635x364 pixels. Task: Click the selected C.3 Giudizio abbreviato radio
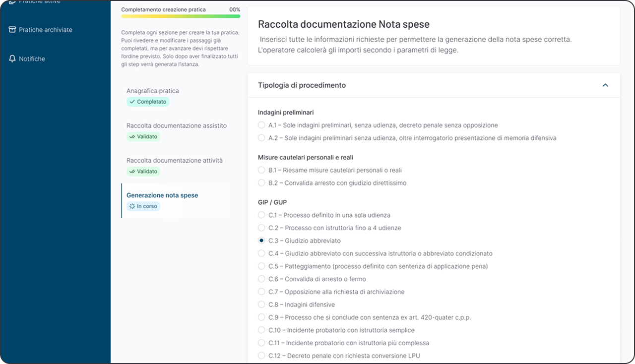(x=261, y=241)
